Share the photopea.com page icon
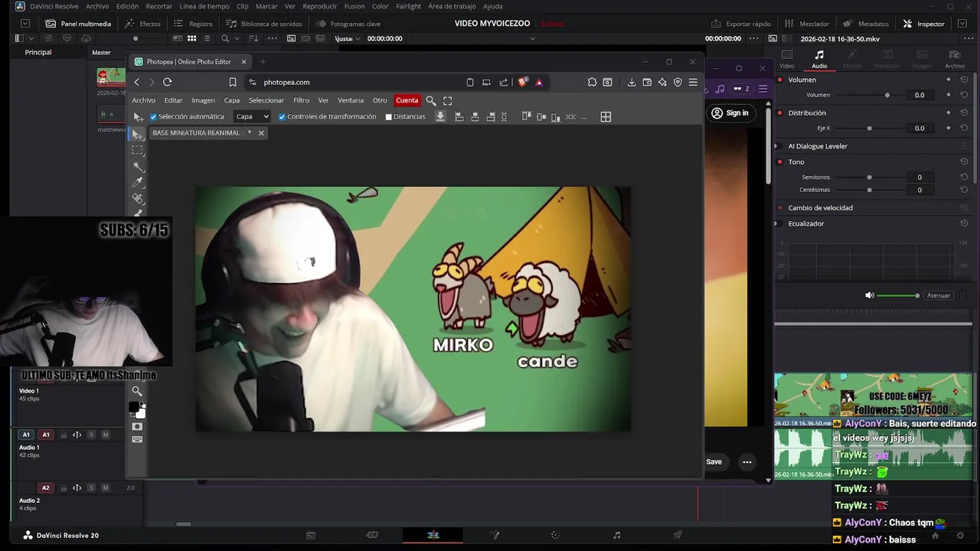980x551 pixels. pyautogui.click(x=503, y=82)
